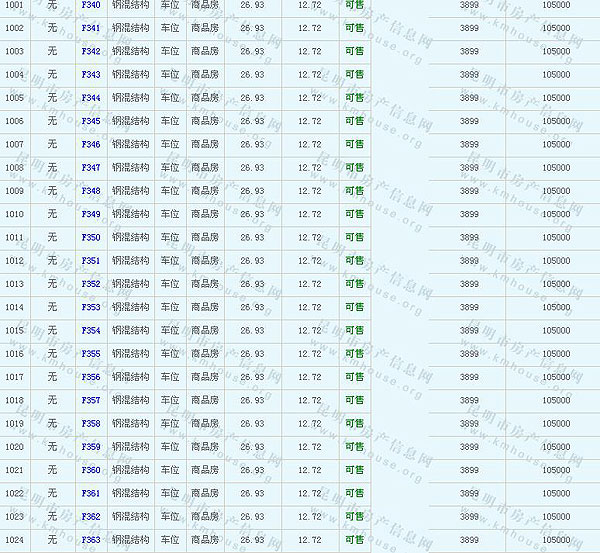The width and height of the screenshot is (600, 553).
Task: Select the row number 1018 cell
Action: tap(14, 400)
